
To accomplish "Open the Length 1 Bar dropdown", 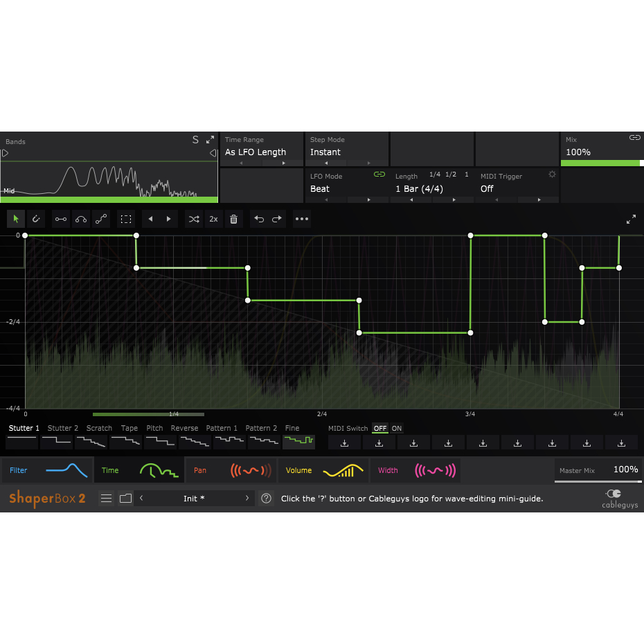I will pos(419,189).
